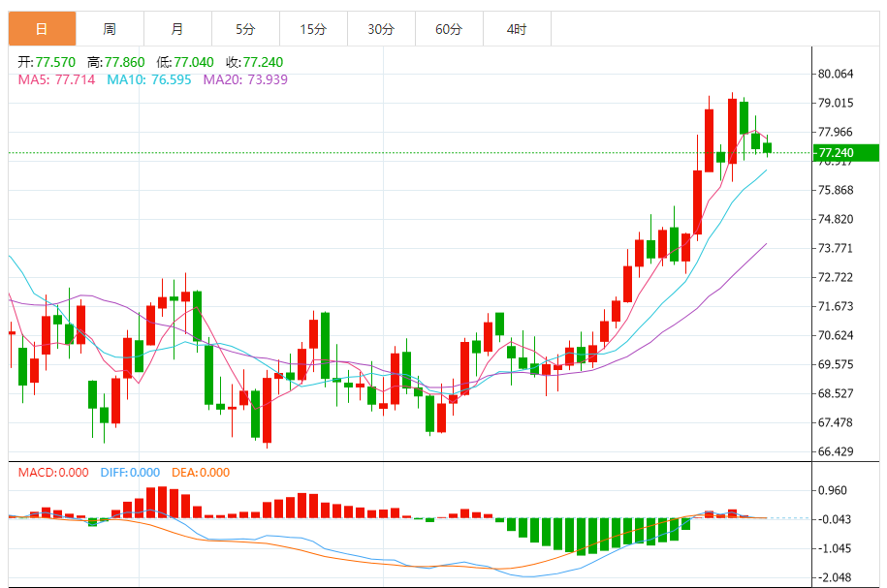Click the 收:77.240 close price value
Image resolution: width=887 pixels, height=588 pixels.
click(x=255, y=62)
